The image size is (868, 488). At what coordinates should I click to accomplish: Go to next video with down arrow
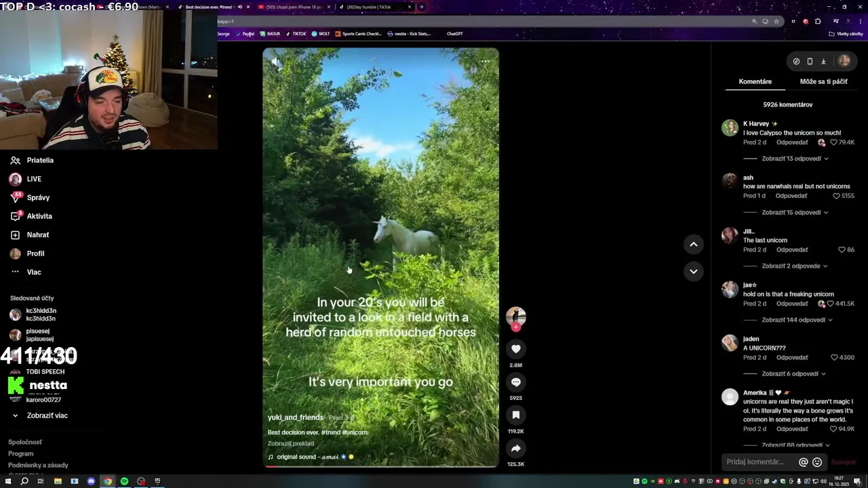point(693,271)
